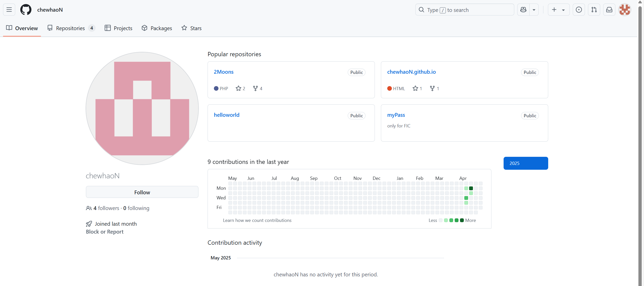Screen dimensions: 644x286
Task: Click the GitHub Octocat logo
Action: 26,10
